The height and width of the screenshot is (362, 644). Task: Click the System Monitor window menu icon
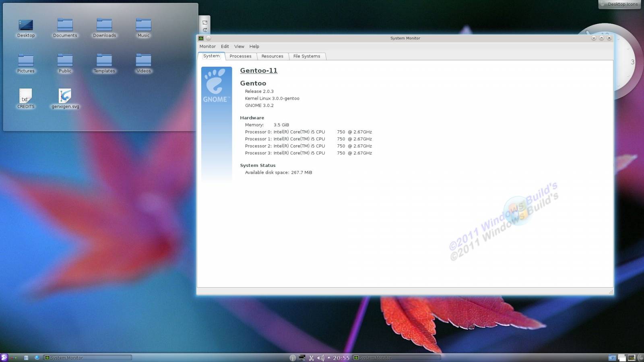pyautogui.click(x=201, y=38)
